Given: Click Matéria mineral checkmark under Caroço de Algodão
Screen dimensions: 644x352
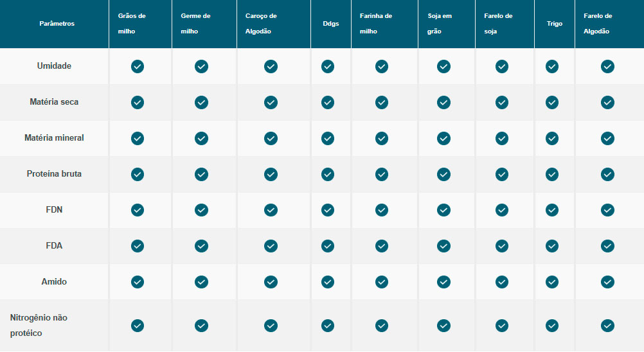Looking at the screenshot, I should point(271,138).
